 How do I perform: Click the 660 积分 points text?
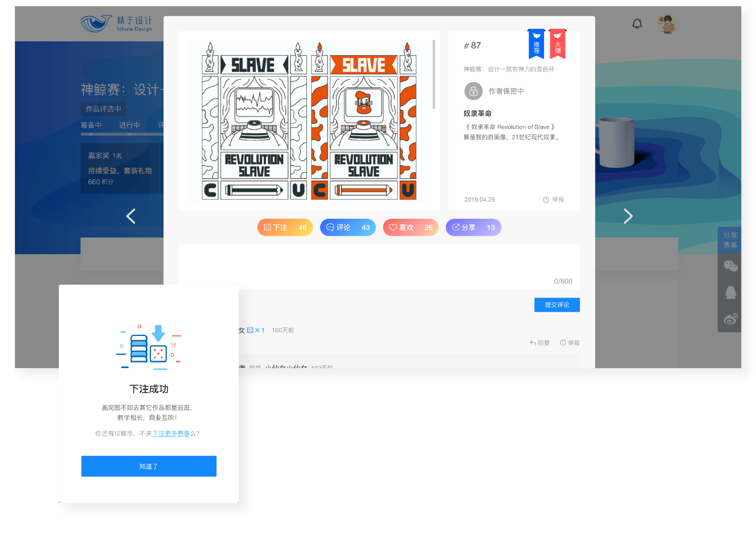click(x=101, y=182)
